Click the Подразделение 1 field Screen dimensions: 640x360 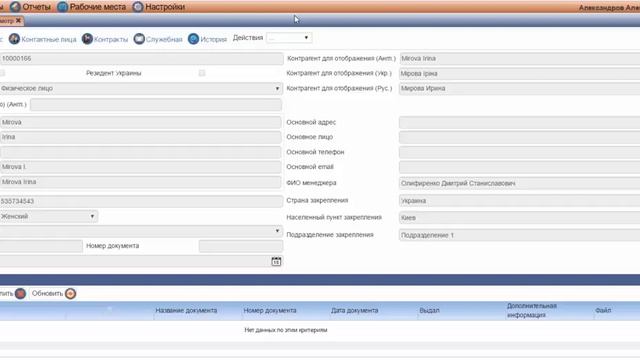pyautogui.click(x=520, y=235)
